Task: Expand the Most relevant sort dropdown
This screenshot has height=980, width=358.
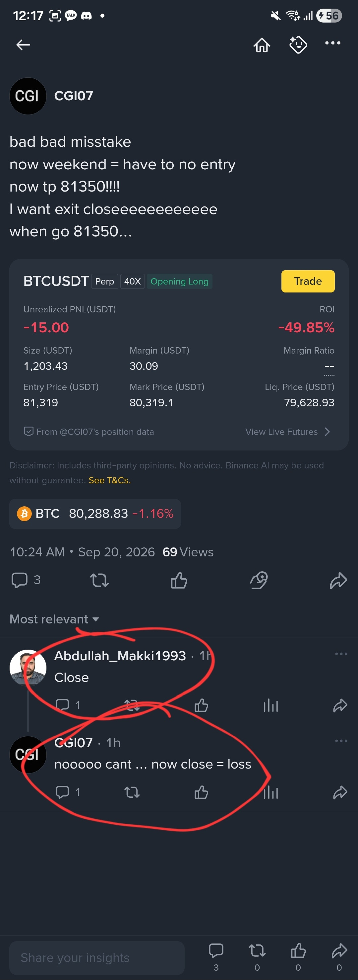Action: click(x=54, y=619)
